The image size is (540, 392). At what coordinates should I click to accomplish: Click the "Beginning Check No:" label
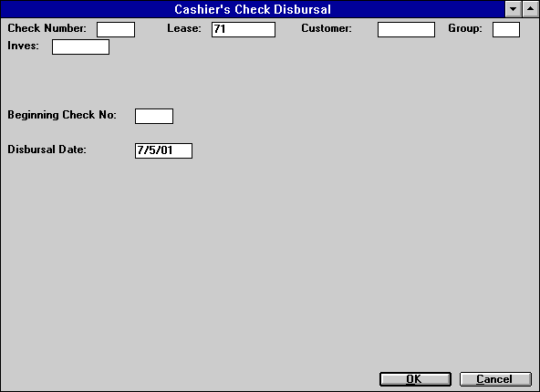tap(62, 115)
